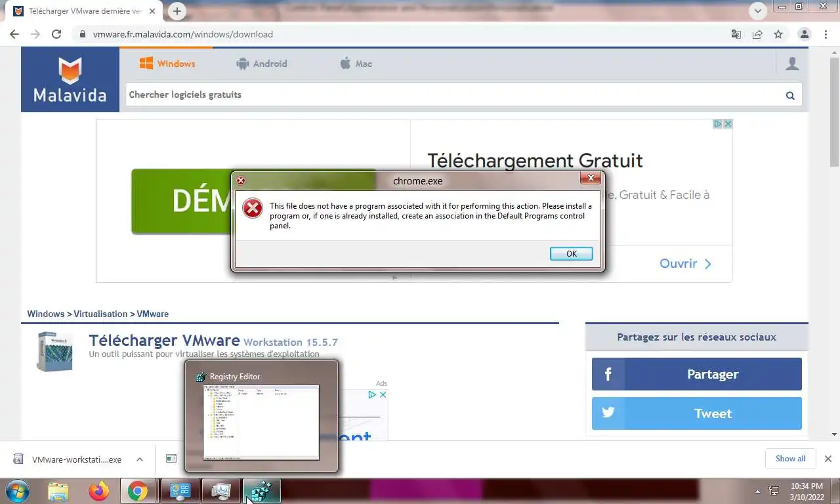This screenshot has height=504, width=840.
Task: Show all downloads
Action: click(x=790, y=459)
